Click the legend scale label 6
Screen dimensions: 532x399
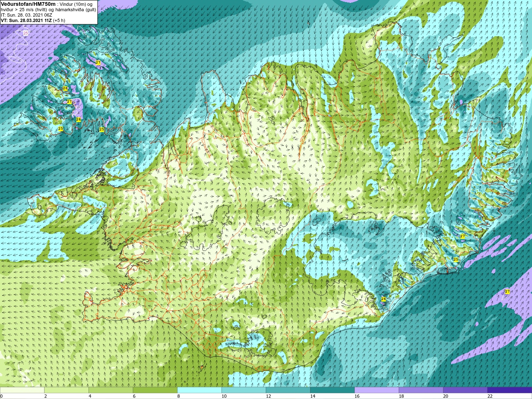coord(134,396)
